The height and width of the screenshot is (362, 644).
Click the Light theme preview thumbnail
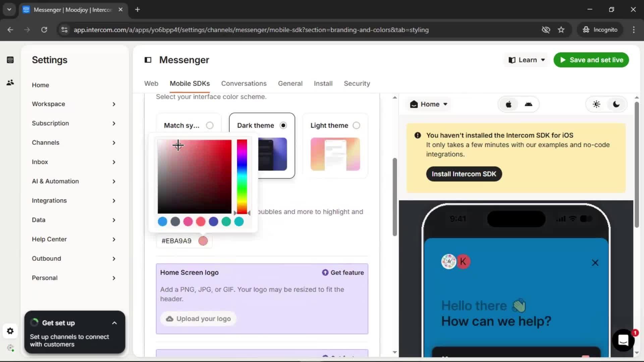[x=335, y=154]
